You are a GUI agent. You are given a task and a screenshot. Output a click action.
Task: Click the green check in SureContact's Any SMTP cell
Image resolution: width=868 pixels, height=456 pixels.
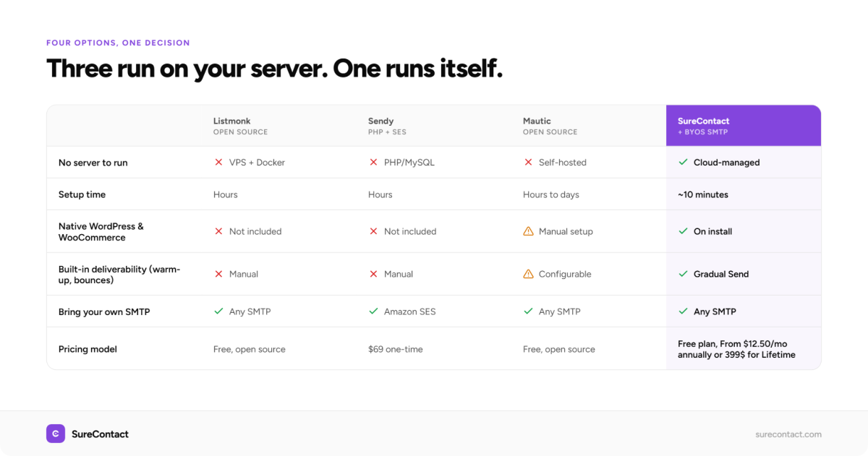683,311
